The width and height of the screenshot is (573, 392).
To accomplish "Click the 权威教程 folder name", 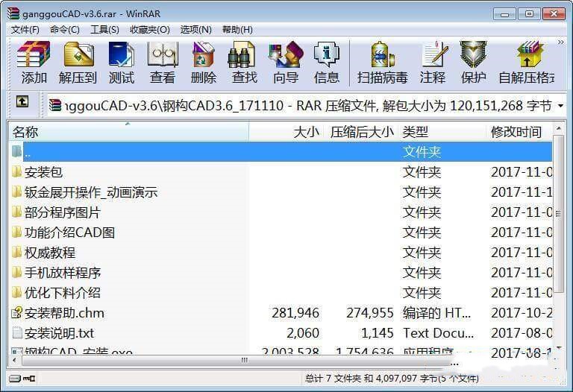I will [x=50, y=252].
